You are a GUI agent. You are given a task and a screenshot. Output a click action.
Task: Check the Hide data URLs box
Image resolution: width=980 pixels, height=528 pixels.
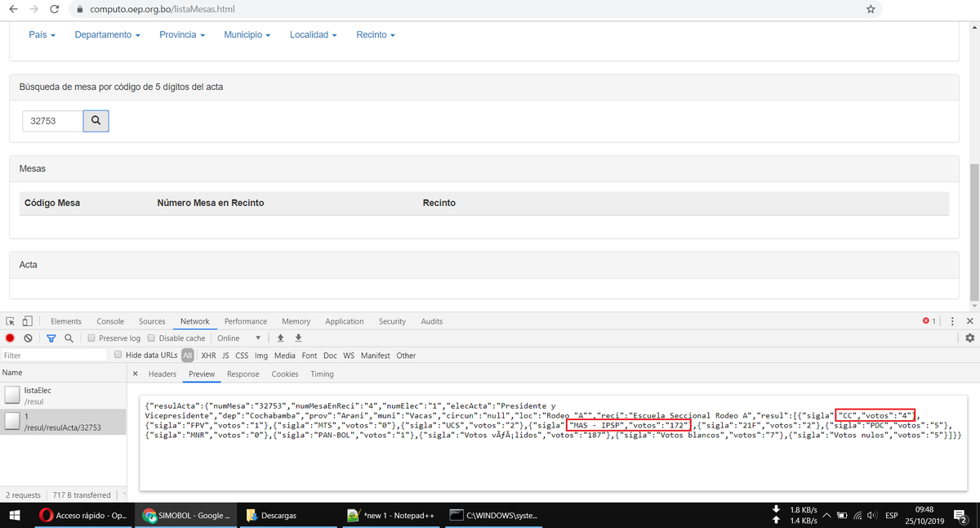pyautogui.click(x=118, y=355)
